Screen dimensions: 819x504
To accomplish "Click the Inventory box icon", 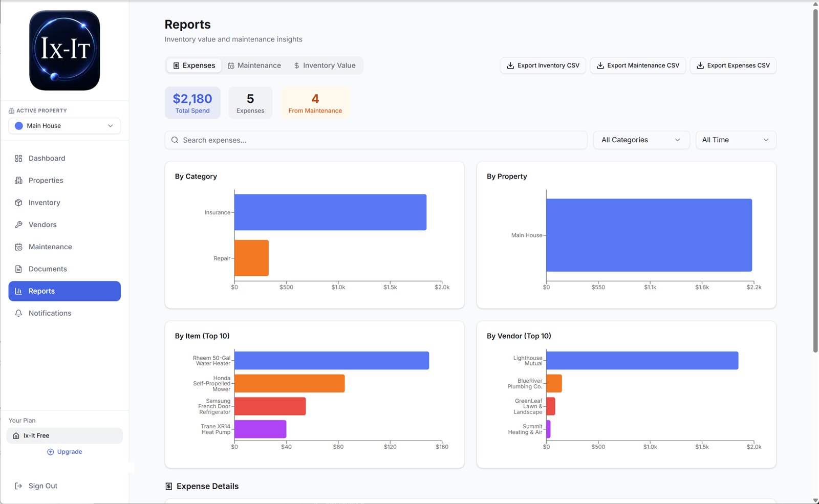I will click(x=18, y=203).
